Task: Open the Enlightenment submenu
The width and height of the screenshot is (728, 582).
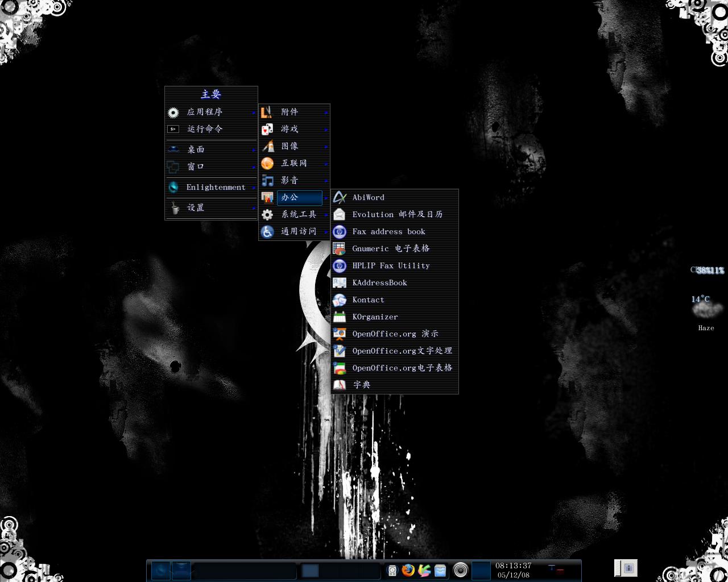Action: coord(211,187)
